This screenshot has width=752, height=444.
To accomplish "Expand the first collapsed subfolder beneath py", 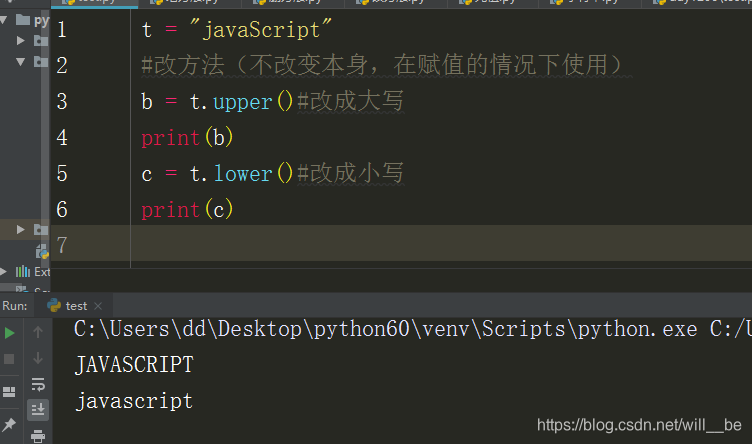I will click(21, 40).
